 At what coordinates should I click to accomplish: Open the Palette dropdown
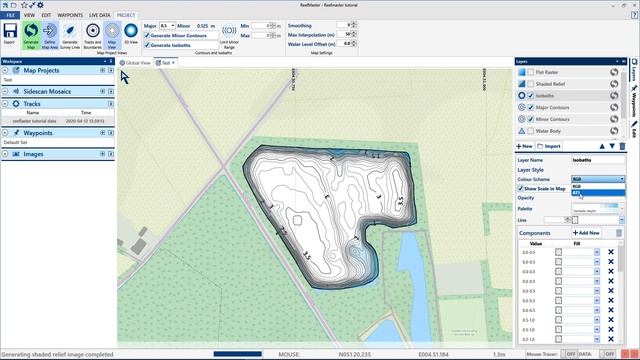(x=598, y=208)
